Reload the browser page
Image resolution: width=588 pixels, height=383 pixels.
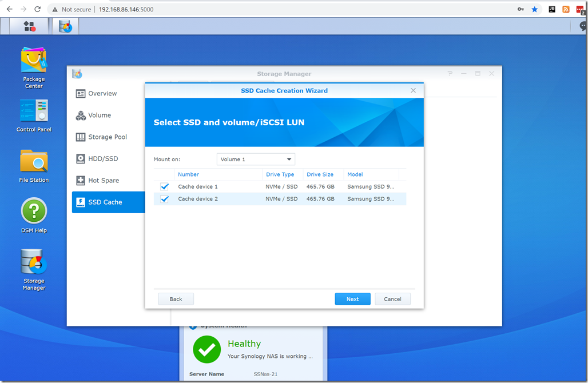pos(38,9)
